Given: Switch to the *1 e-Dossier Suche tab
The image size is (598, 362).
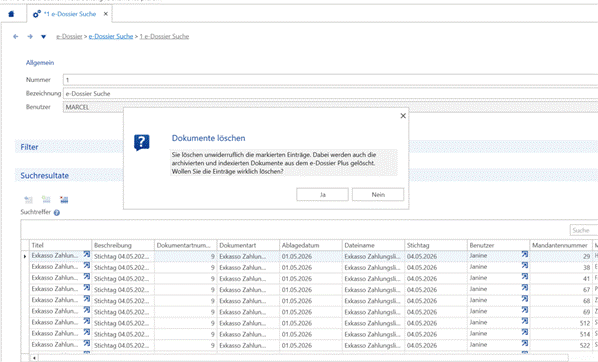Looking at the screenshot, I should coord(70,14).
